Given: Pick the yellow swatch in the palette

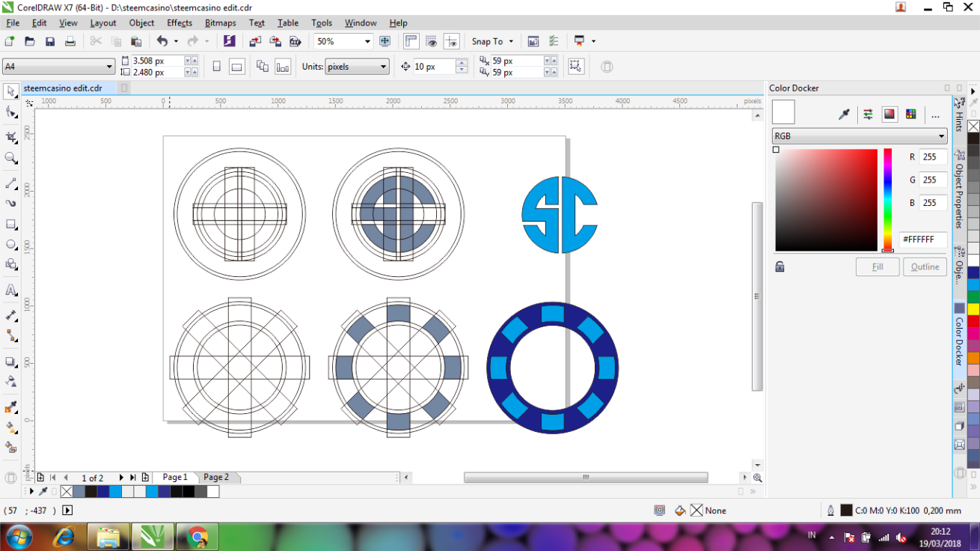Looking at the screenshot, I should (973, 308).
